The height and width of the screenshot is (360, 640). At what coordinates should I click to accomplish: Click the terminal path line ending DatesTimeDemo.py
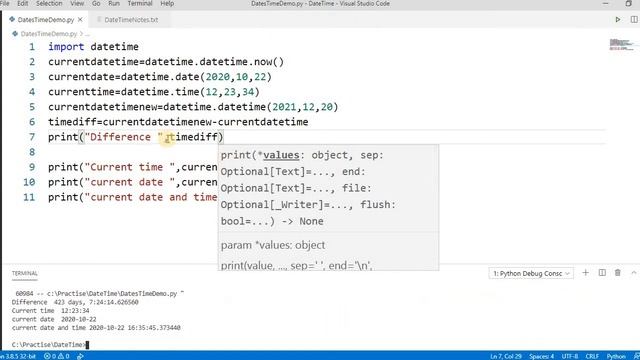(100, 293)
